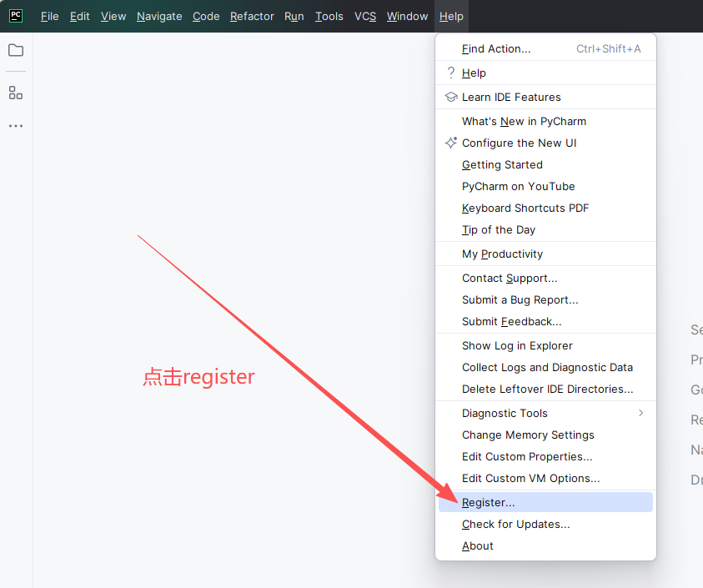Open Edit Custom VM Options...

[x=545, y=478]
